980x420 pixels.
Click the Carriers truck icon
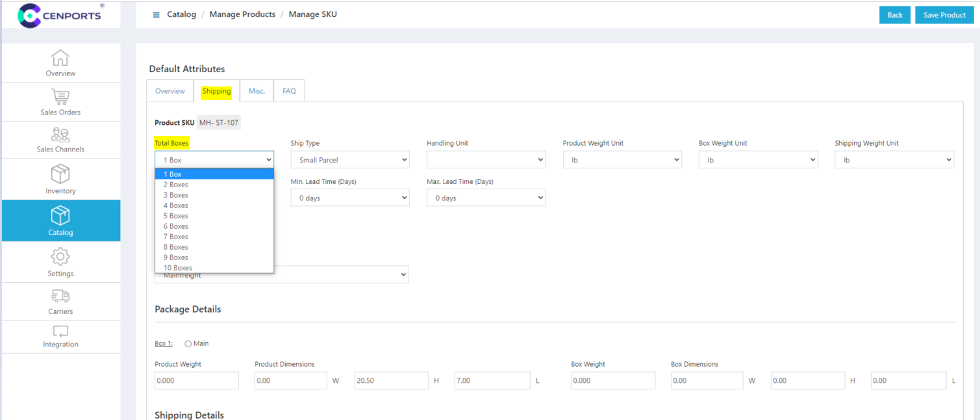click(x=60, y=296)
